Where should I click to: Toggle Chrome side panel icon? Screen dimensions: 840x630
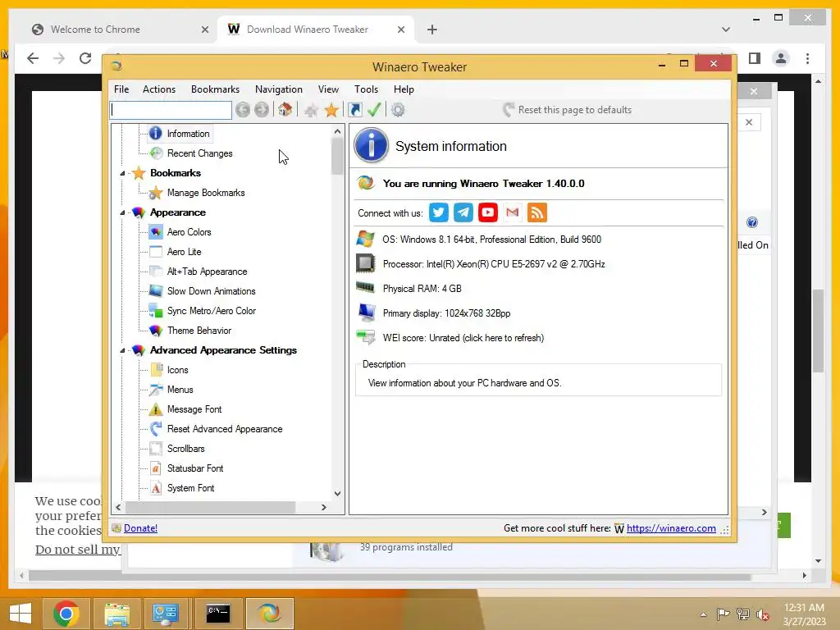(x=755, y=58)
